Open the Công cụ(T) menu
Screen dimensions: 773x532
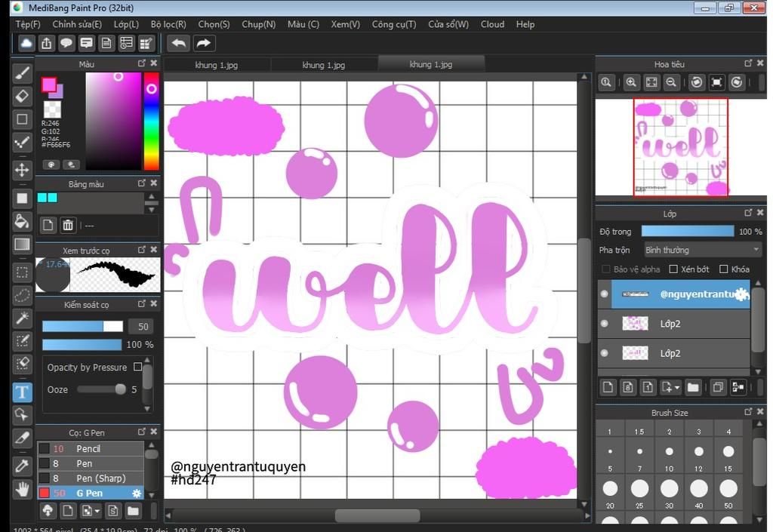(394, 24)
